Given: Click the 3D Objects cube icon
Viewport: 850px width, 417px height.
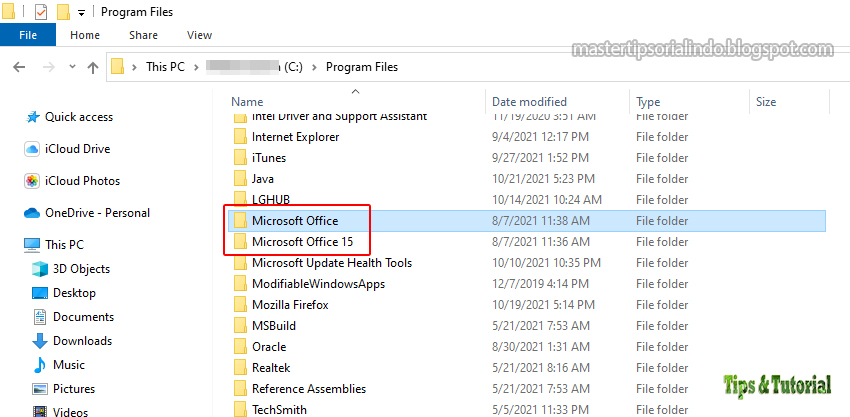Looking at the screenshot, I should [x=40, y=270].
